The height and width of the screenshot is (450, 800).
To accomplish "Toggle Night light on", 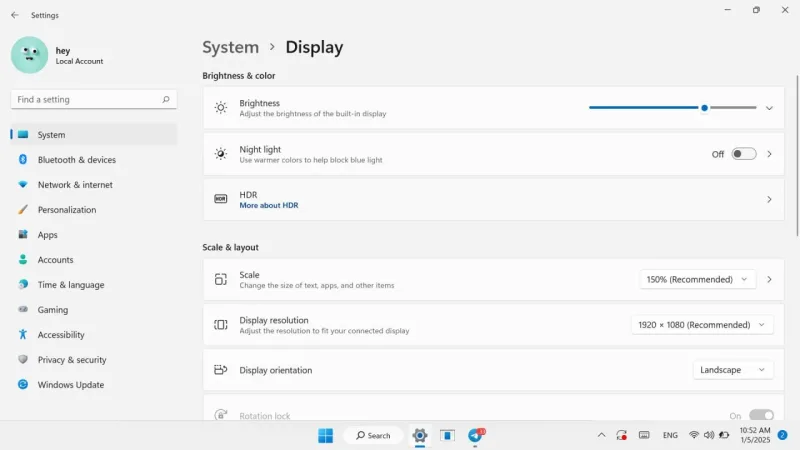I will tap(743, 154).
